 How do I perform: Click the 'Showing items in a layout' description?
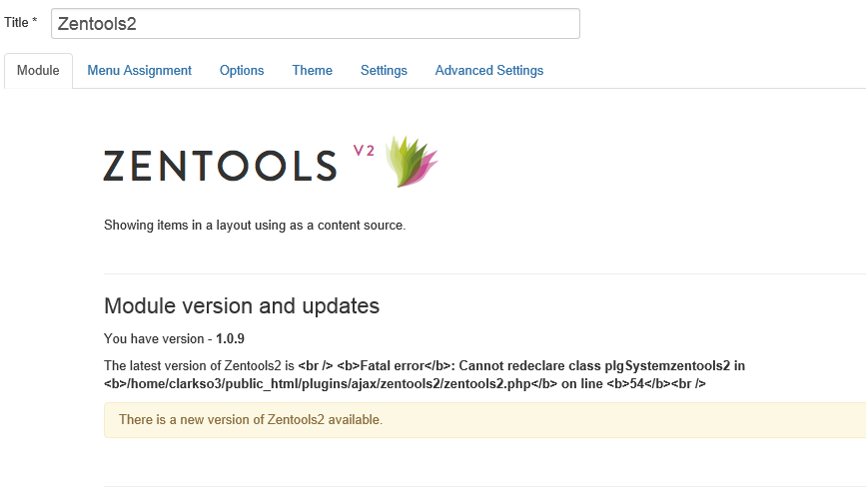[x=255, y=226]
